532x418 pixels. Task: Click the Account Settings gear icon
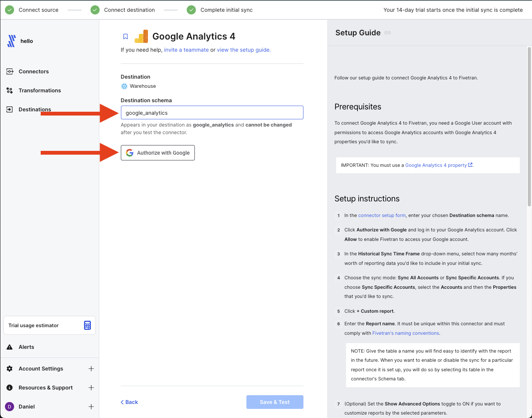click(x=10, y=369)
